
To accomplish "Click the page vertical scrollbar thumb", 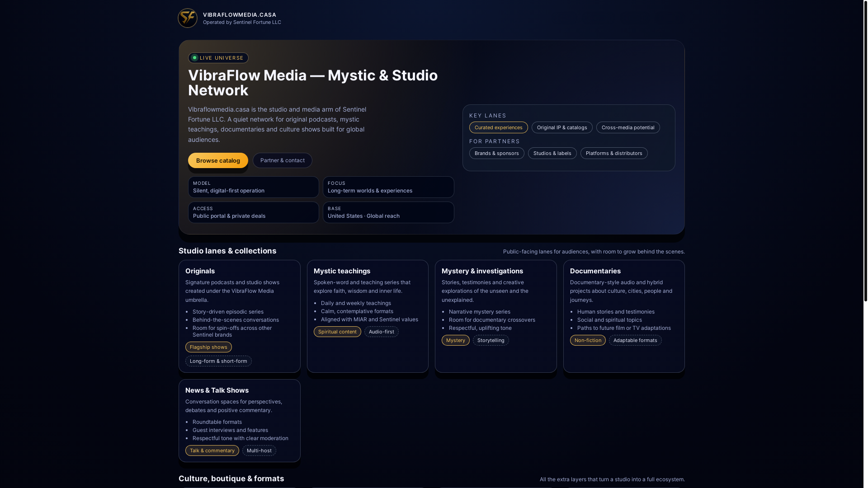I will tap(865, 150).
